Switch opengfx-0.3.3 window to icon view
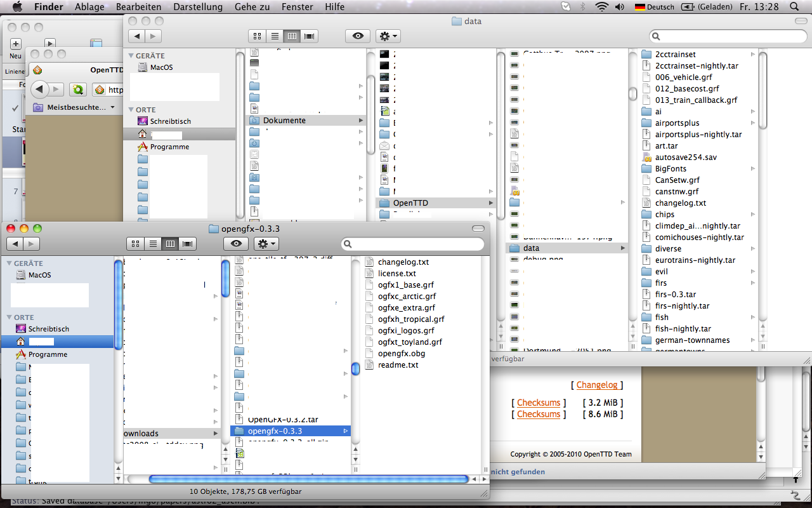Screen dimensions: 812x508 coord(134,244)
